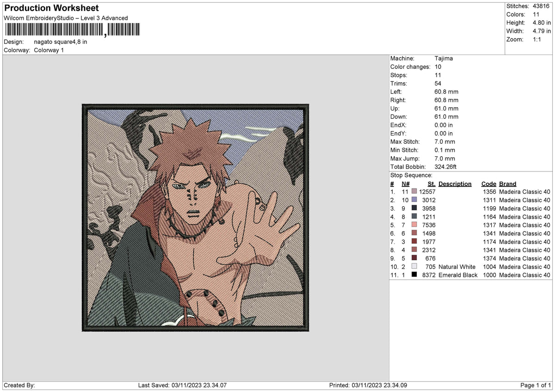Click the Min Stitch value 0.1 mm
Screen dimensions: 555x392
pyautogui.click(x=445, y=150)
